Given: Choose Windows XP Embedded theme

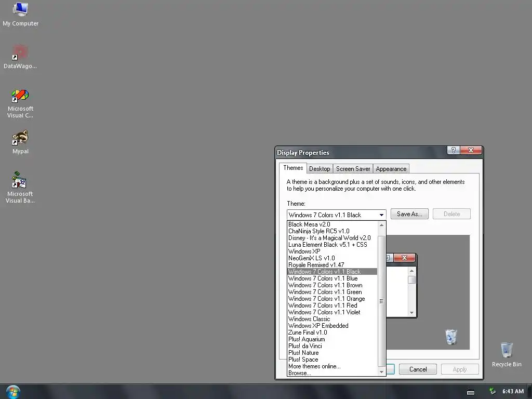Looking at the screenshot, I should click(x=332, y=326).
